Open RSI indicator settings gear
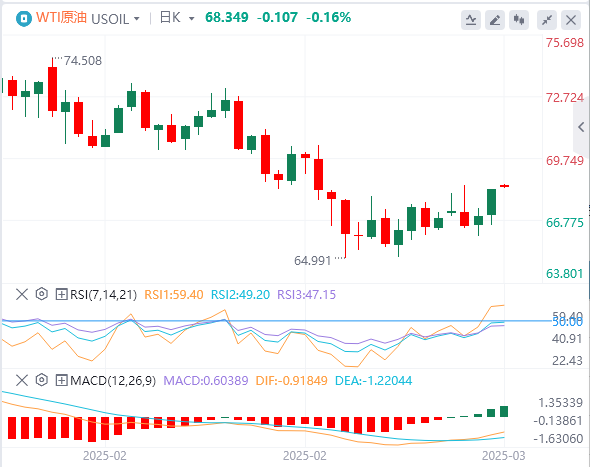Image resolution: width=590 pixels, height=467 pixels. [x=42, y=294]
